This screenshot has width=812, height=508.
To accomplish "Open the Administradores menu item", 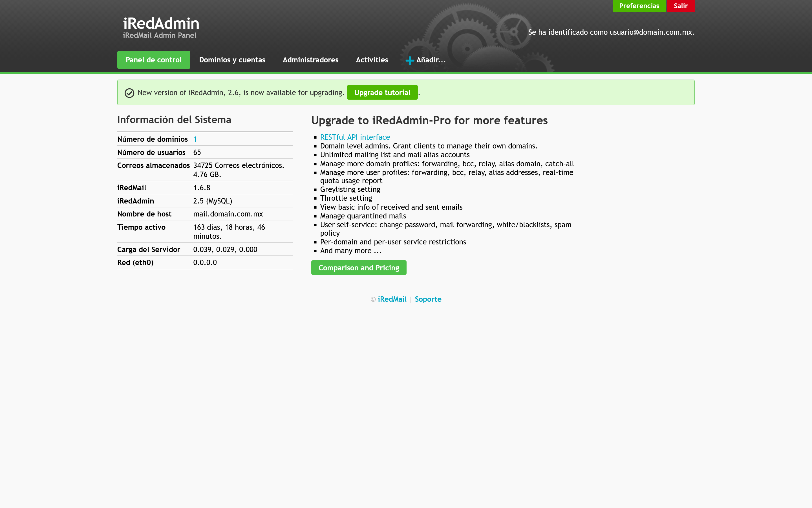I will click(310, 60).
